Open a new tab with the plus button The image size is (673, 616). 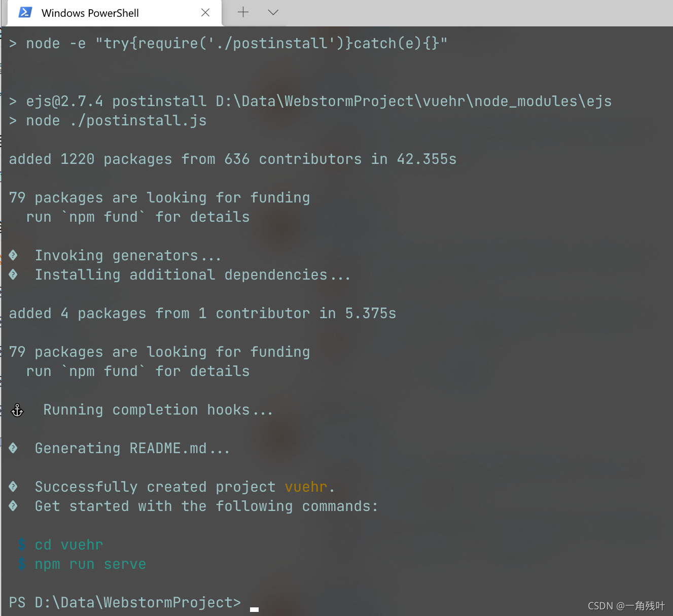(x=243, y=12)
